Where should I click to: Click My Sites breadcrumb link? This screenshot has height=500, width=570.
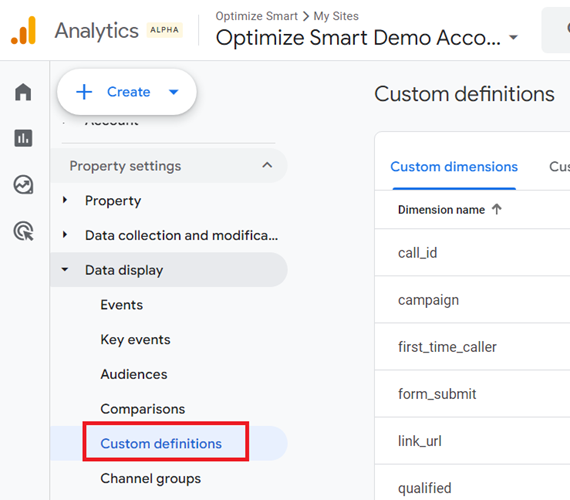coord(336,16)
